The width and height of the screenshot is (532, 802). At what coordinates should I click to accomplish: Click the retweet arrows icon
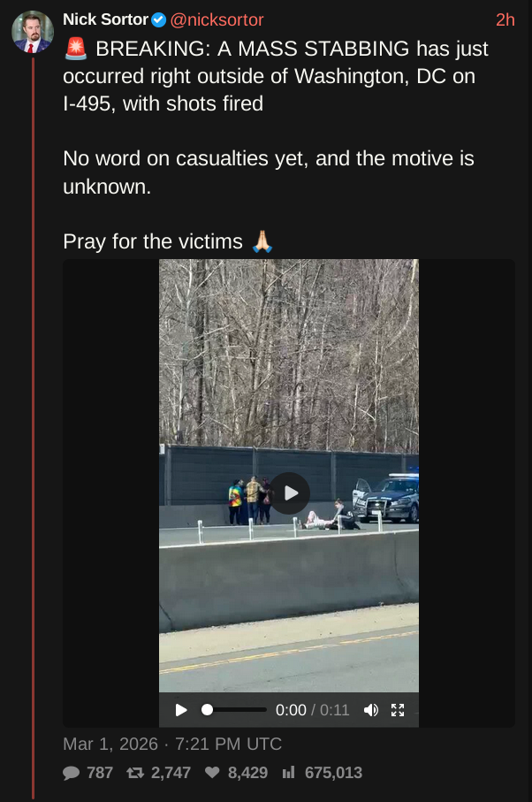[x=135, y=773]
